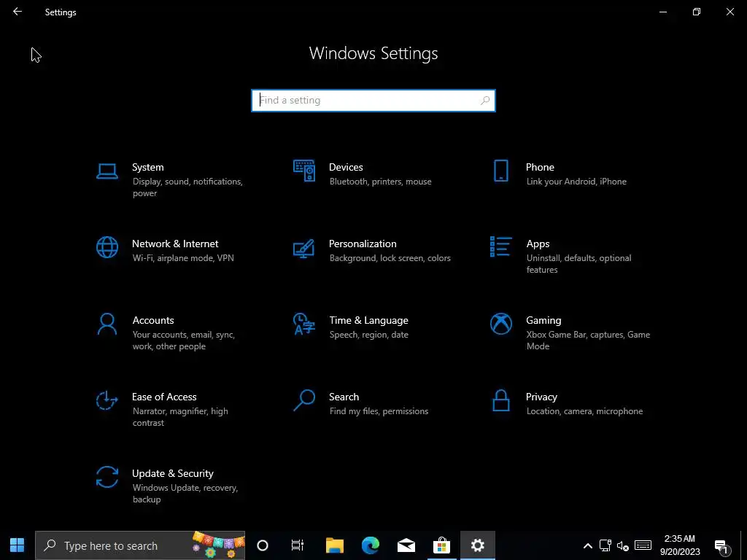Open the touch keyboard tray icon
The image size is (747, 560).
pyautogui.click(x=643, y=545)
